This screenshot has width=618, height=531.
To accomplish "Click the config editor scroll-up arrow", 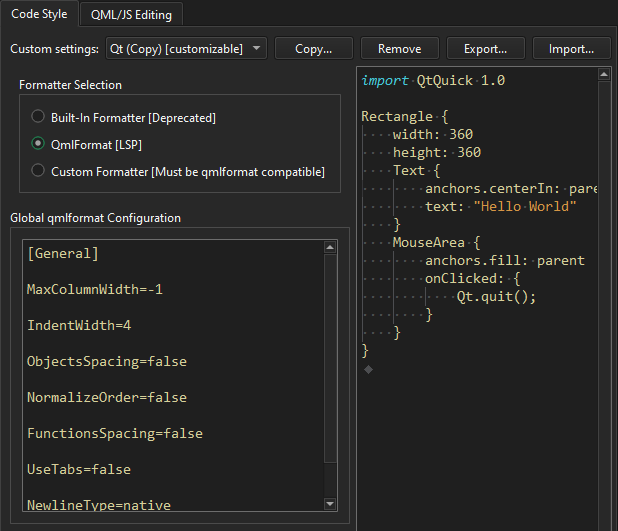I will 331,248.
